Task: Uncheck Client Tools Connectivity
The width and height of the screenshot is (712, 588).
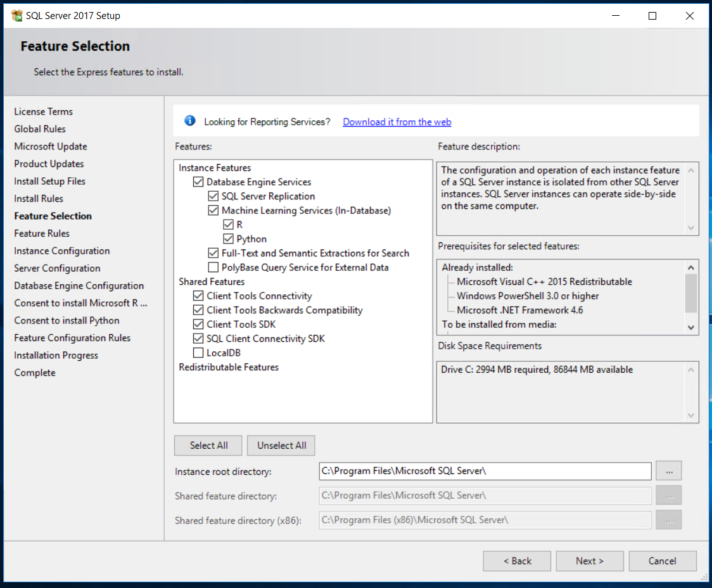Action: [x=198, y=296]
